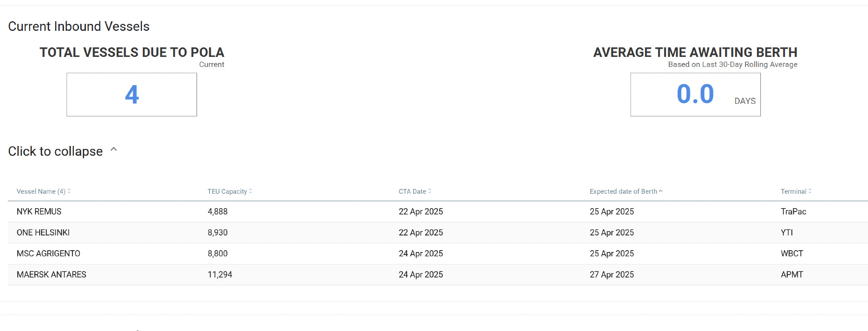This screenshot has width=868, height=331.
Task: Collapse the vessels table using chevron icon
Action: 114,149
